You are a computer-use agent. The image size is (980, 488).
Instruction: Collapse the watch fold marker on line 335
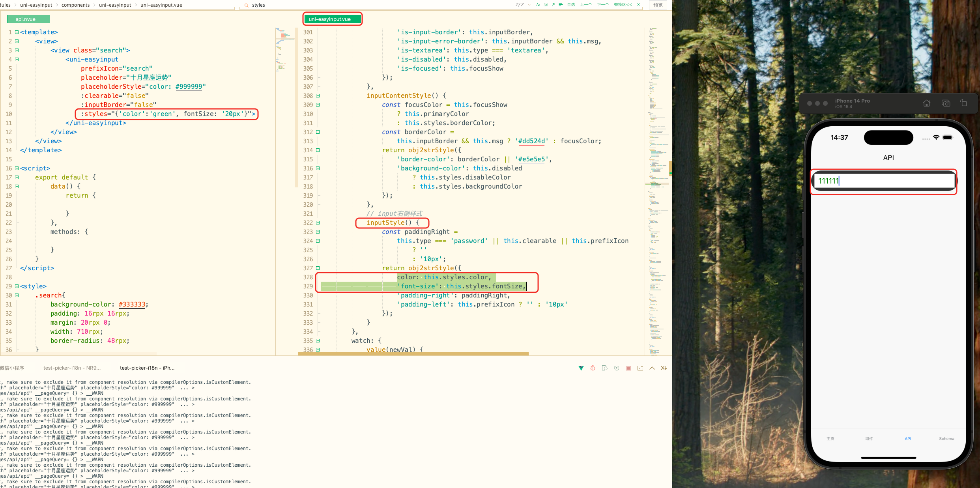click(318, 341)
